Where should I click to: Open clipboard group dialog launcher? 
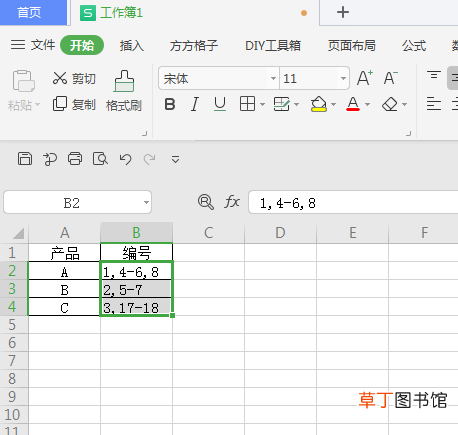pos(145,134)
